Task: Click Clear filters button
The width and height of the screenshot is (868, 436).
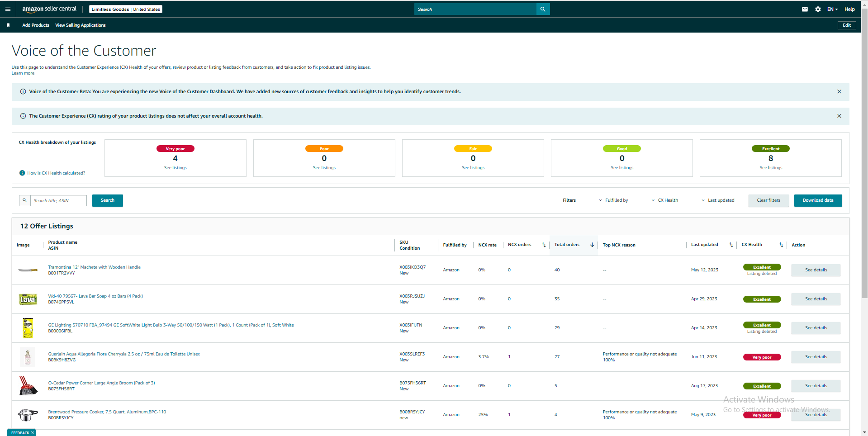Action: point(768,200)
